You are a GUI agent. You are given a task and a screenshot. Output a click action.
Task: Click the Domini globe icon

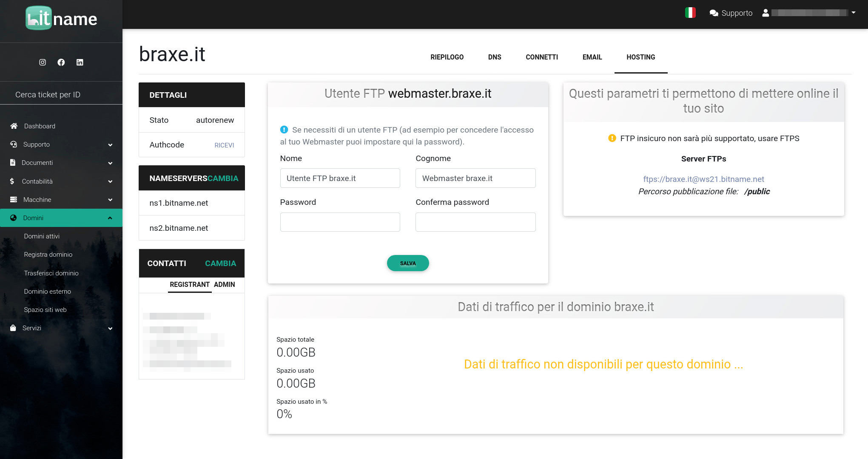coord(14,218)
